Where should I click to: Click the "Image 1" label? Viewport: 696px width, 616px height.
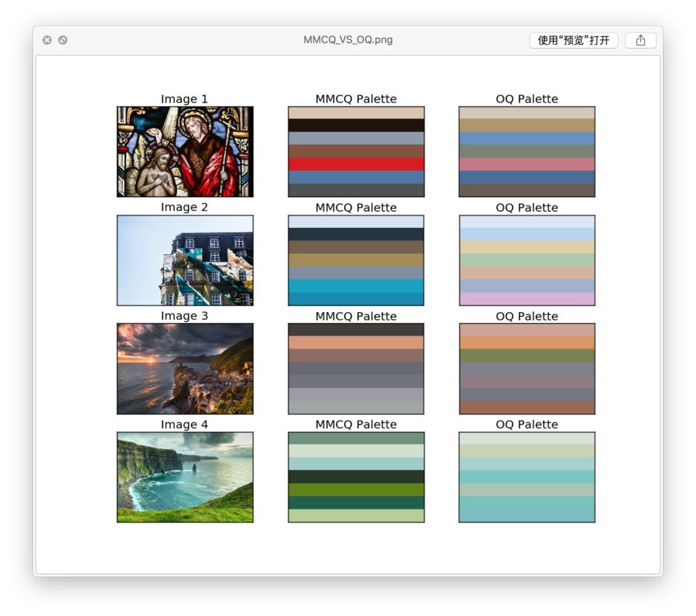point(184,99)
